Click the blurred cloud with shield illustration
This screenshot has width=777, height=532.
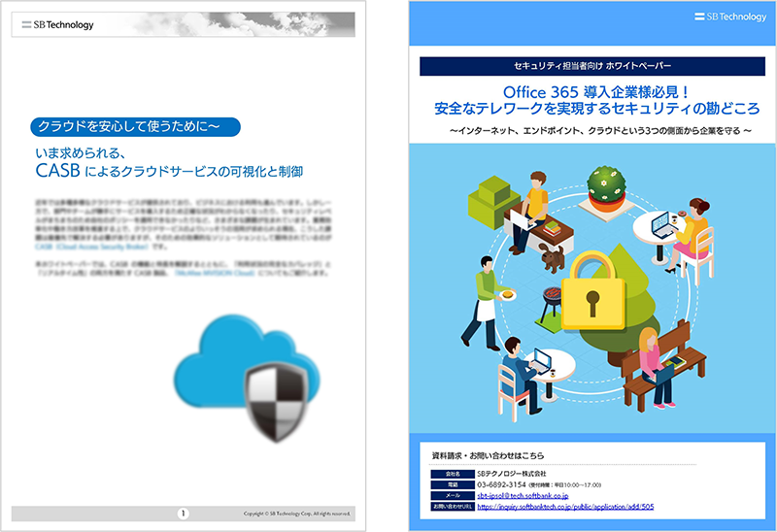pyautogui.click(x=248, y=378)
